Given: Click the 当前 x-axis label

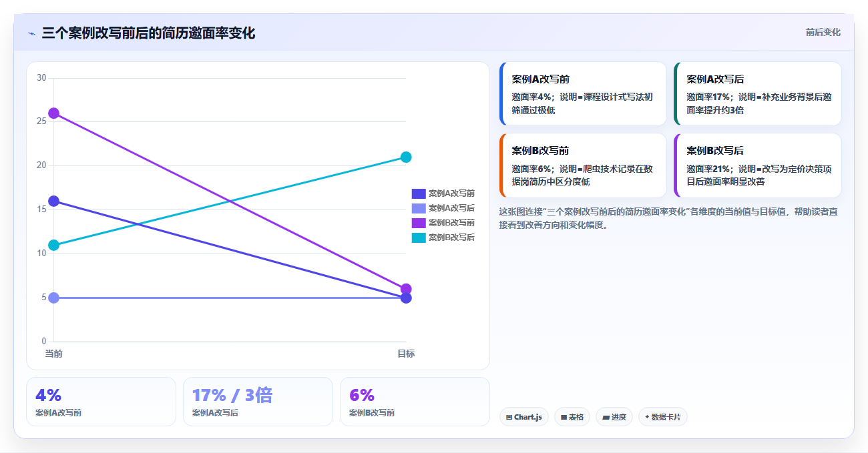Looking at the screenshot, I should 54,354.
